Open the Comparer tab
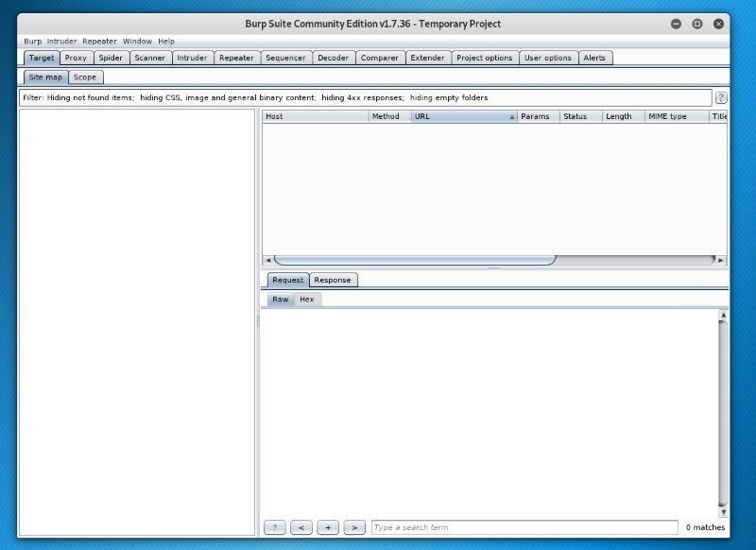The width and height of the screenshot is (756, 550). pos(380,58)
